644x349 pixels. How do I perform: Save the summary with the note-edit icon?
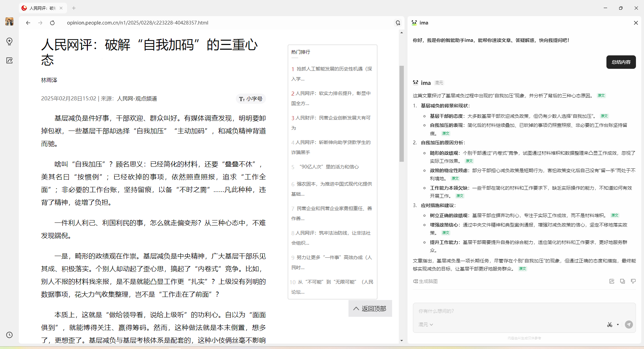(612, 281)
